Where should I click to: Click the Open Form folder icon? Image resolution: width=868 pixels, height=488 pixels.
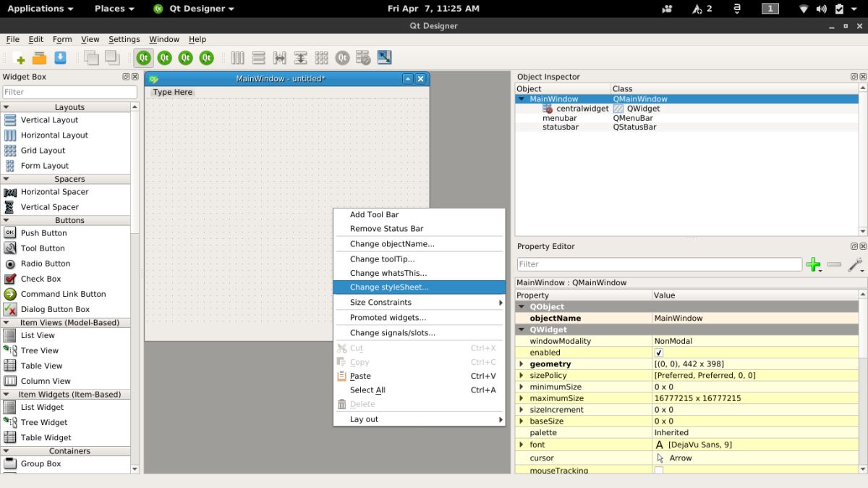pyautogui.click(x=39, y=59)
